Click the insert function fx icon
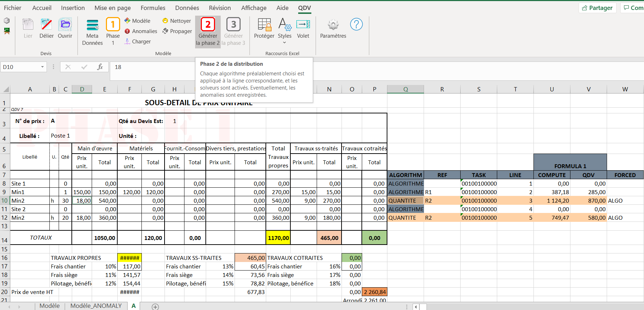The height and width of the screenshot is (310, 644). [x=100, y=67]
